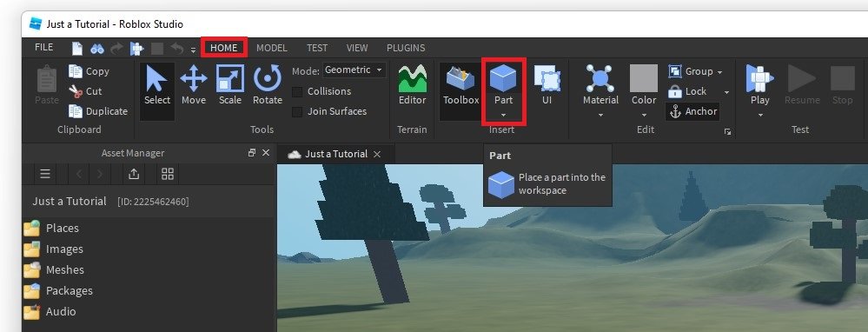Switch to the MODEL ribbon tab
Image resolution: width=868 pixels, height=332 pixels.
tap(272, 48)
